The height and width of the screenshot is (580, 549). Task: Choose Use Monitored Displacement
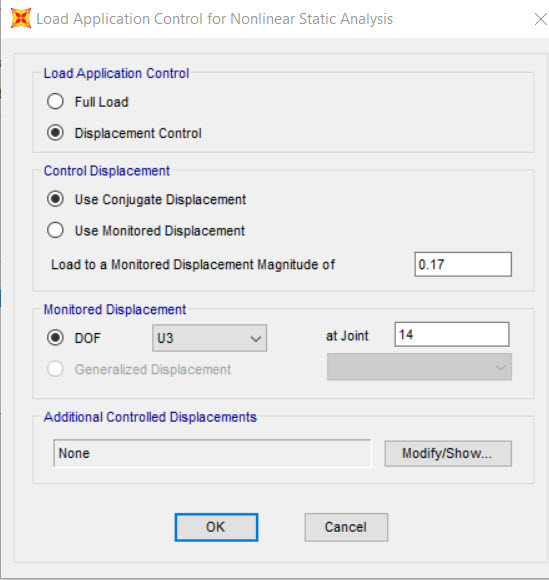pyautogui.click(x=55, y=230)
